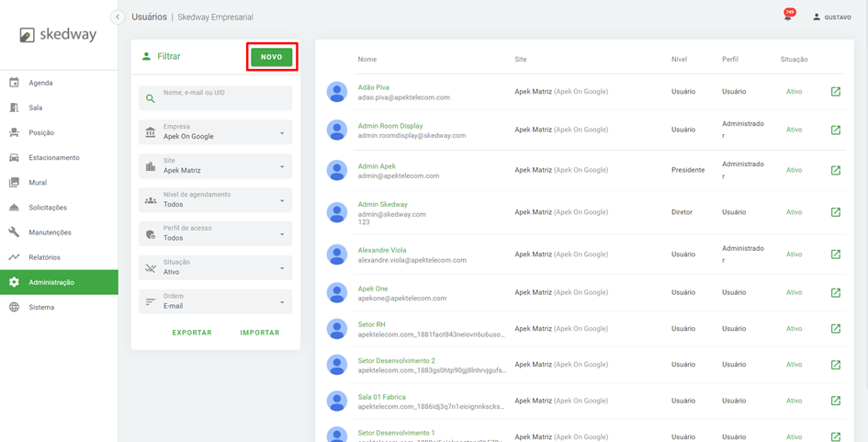Click avatar icon of Admin Skedway
The image size is (868, 442).
point(337,212)
